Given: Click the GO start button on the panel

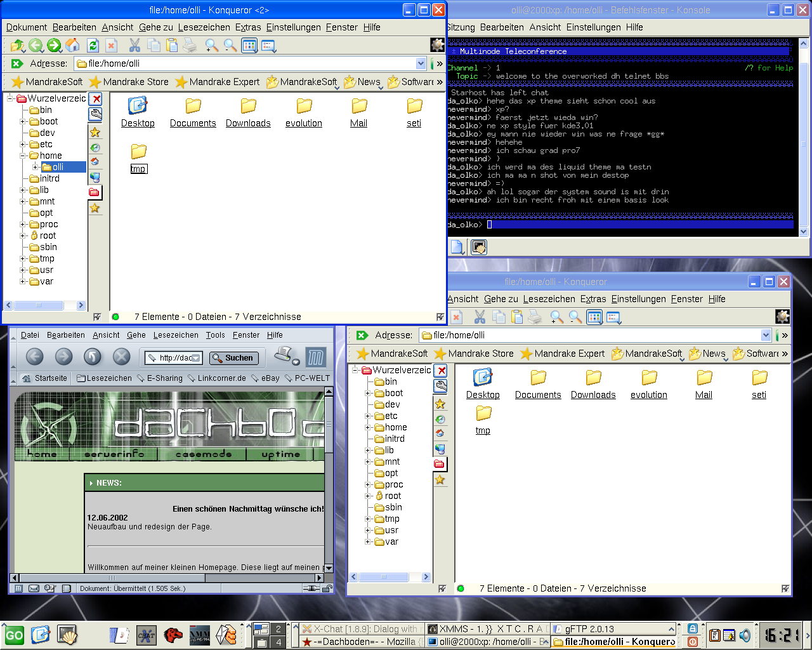Looking at the screenshot, I should pyautogui.click(x=14, y=635).
